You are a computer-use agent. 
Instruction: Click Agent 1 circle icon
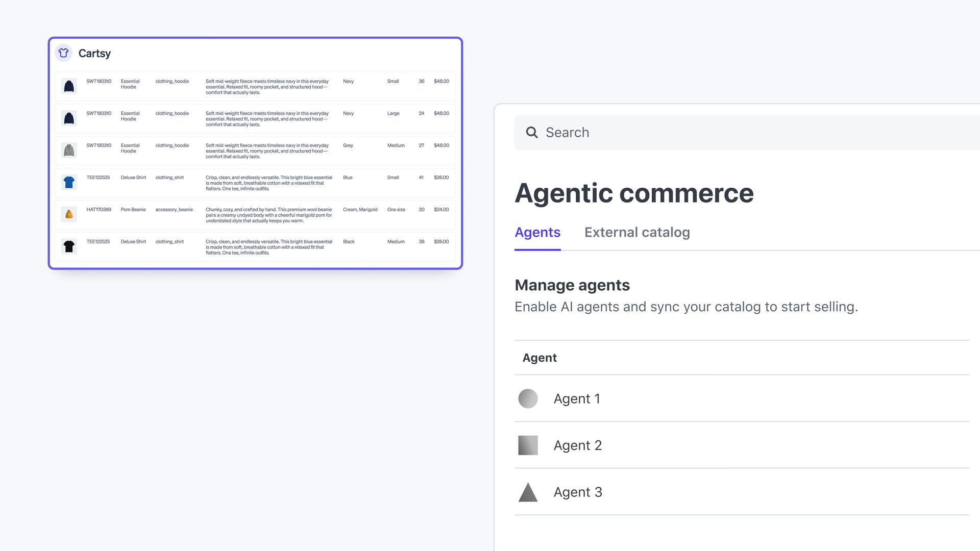click(528, 398)
